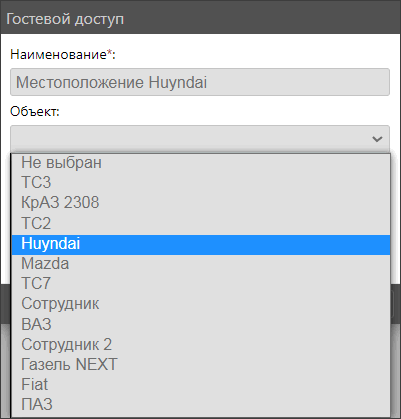Choose ТС3 from the object list

click(201, 183)
